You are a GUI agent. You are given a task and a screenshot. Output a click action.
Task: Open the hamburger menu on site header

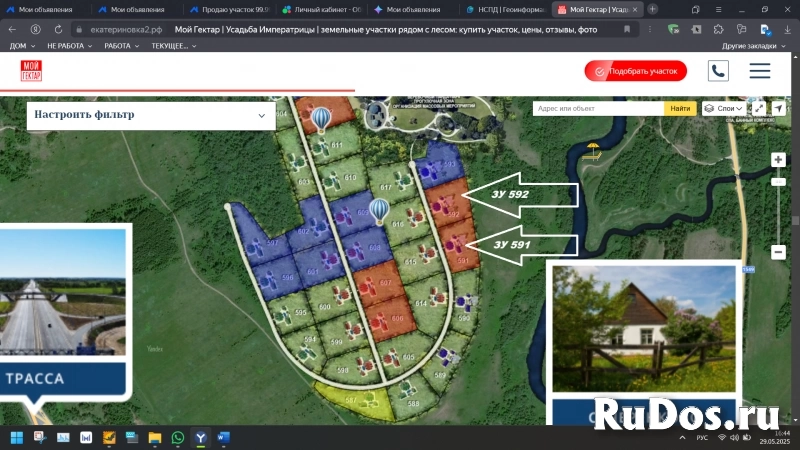[x=759, y=71]
